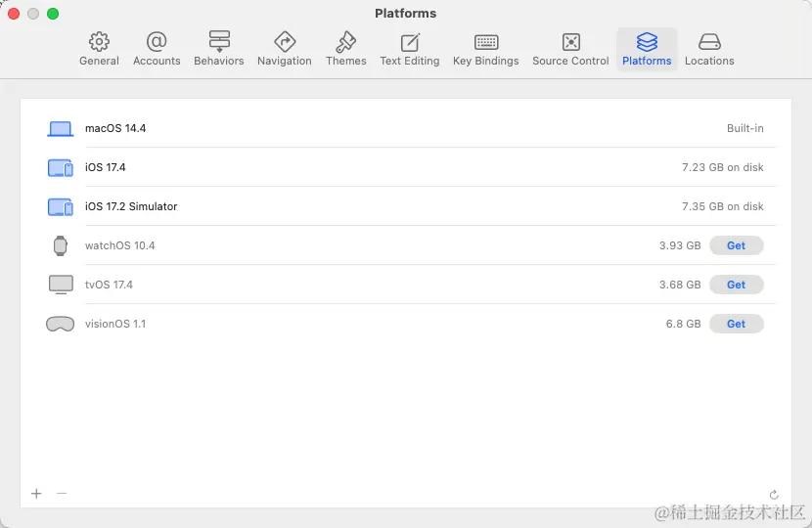Viewport: 812px width, 528px height.
Task: Switch to the Accounts tab label
Action: point(157,61)
